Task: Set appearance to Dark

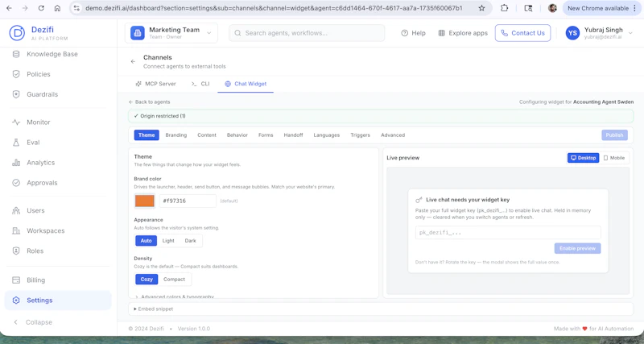Action: (190, 241)
